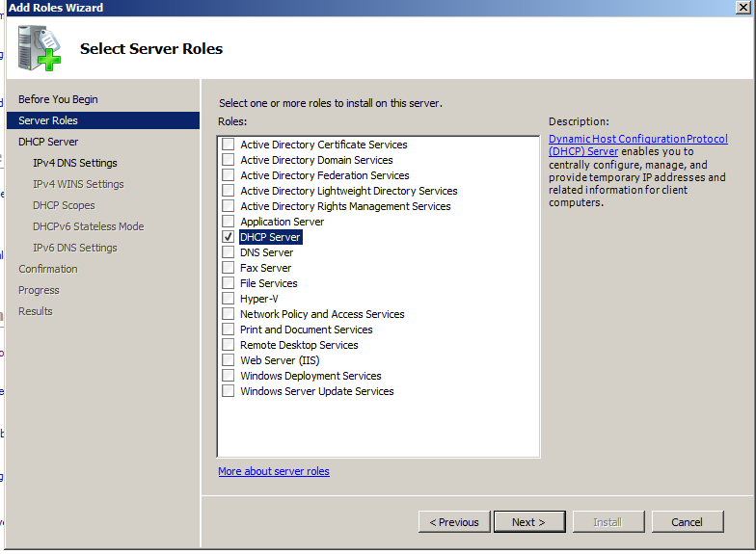The image size is (756, 554).
Task: Enable Remote Desktop Services checkbox
Action: (228, 345)
